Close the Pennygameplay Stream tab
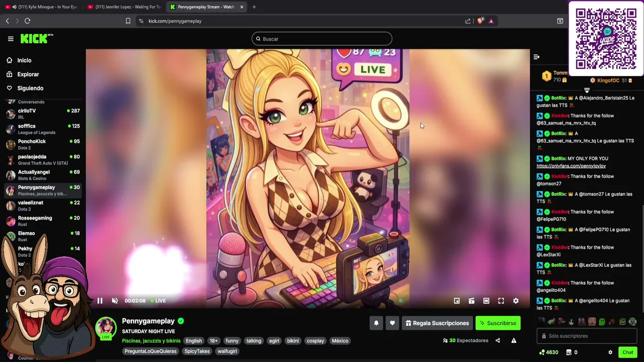Screen dimensions: 644x362 (x=242, y=7)
